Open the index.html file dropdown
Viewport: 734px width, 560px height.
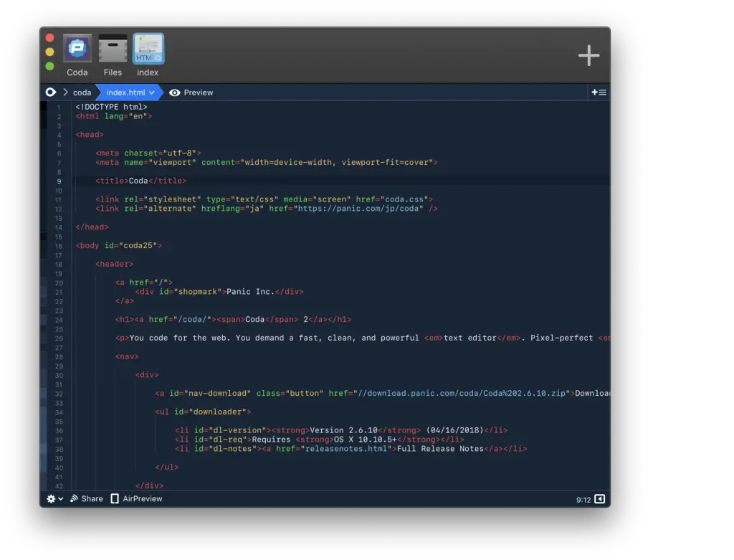coord(130,92)
